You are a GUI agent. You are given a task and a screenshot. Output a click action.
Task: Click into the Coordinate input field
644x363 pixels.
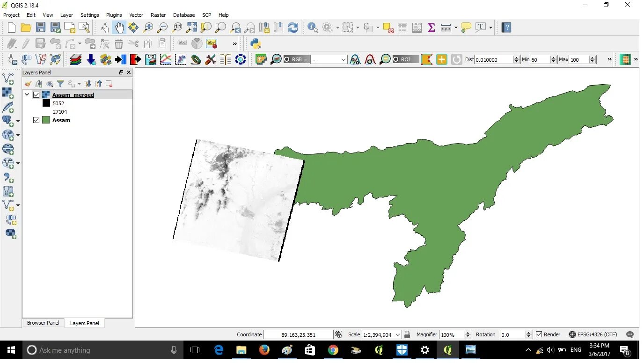(299, 334)
